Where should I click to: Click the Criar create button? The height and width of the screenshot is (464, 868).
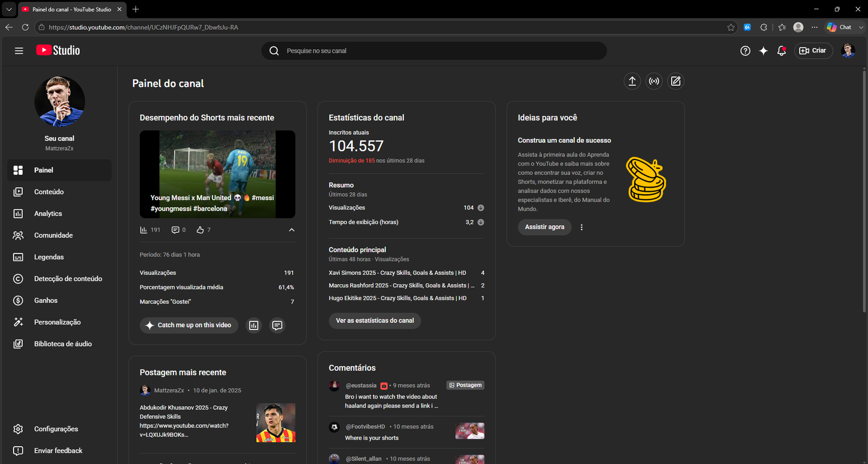tap(813, 50)
